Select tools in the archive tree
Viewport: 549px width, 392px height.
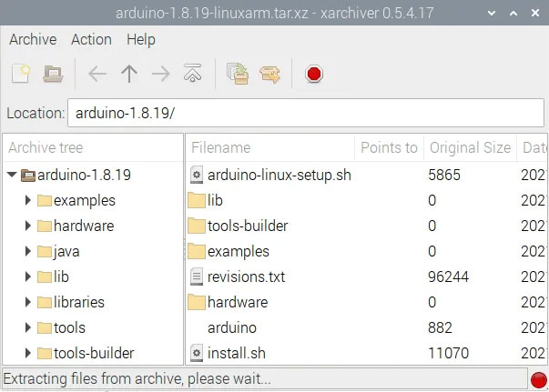[69, 327]
